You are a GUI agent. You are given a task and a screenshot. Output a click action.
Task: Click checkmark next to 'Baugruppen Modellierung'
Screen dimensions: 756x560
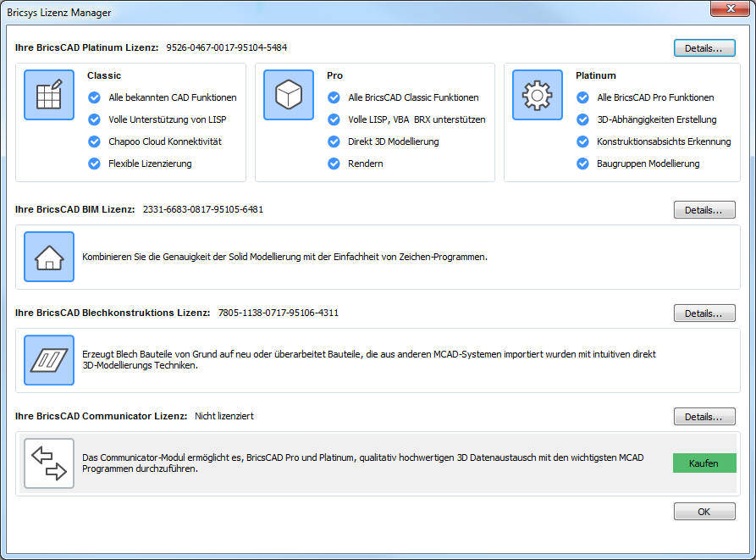[x=582, y=164]
